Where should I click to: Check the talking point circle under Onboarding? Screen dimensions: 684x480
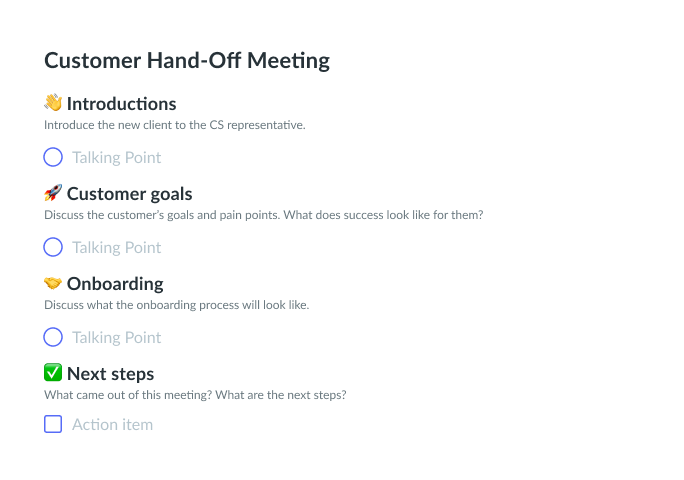[53, 337]
